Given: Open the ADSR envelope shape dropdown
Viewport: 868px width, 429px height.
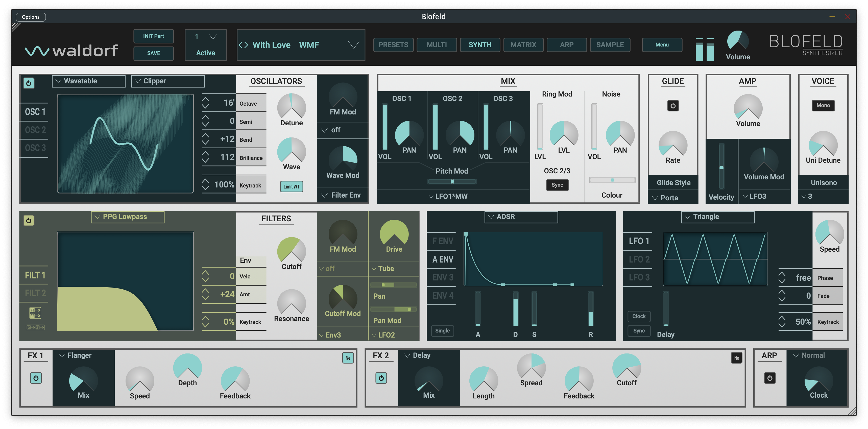Looking at the screenshot, I should click(x=521, y=217).
